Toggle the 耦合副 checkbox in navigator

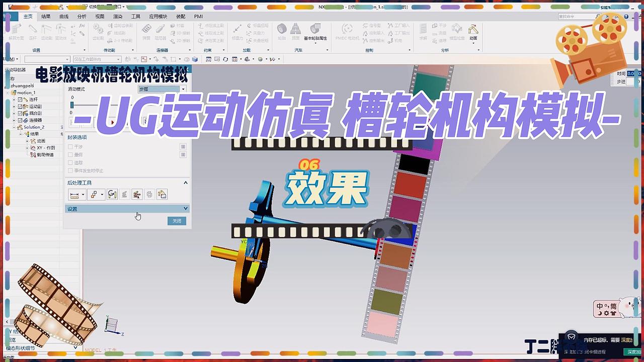[20, 114]
